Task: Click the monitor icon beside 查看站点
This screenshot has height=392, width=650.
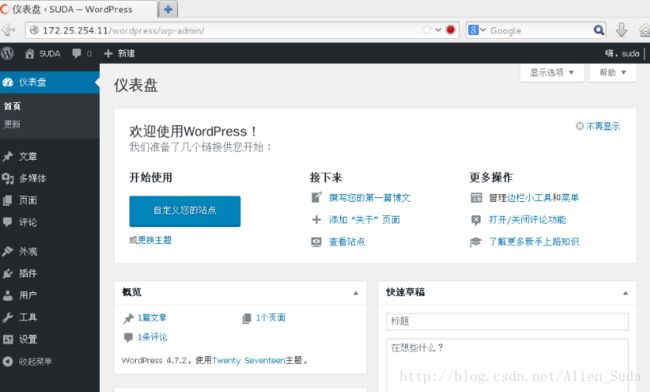Action: (x=316, y=242)
